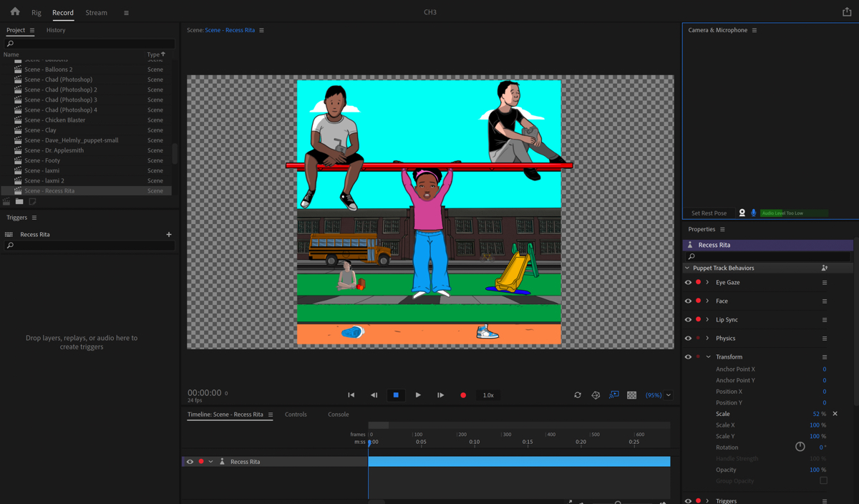Image resolution: width=859 pixels, height=504 pixels.
Task: Toggle the stream live output icon
Action: click(x=614, y=394)
